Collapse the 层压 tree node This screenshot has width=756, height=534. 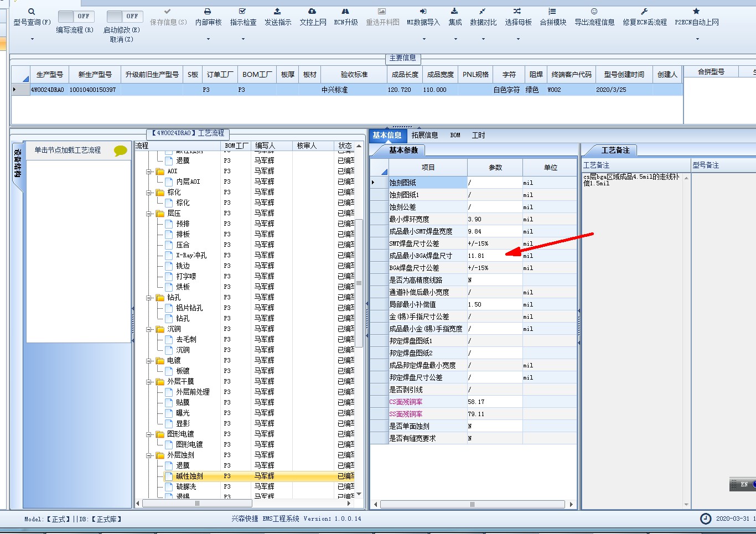point(149,214)
